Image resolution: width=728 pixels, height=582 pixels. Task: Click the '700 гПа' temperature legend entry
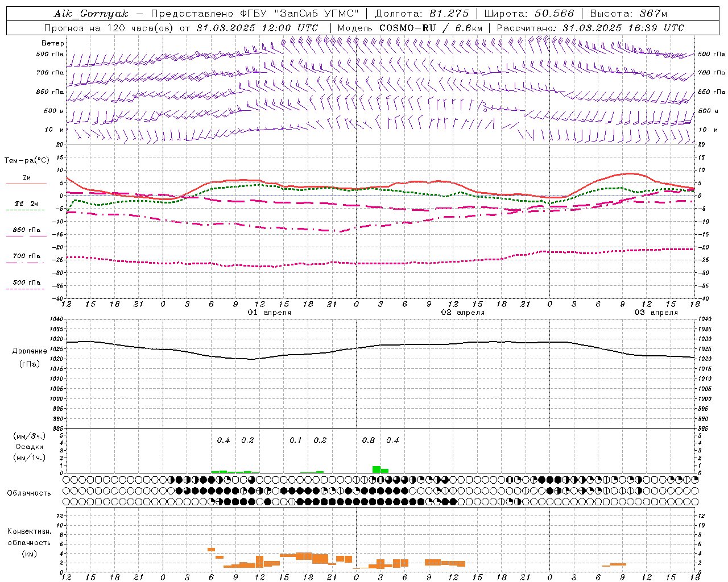click(27, 256)
